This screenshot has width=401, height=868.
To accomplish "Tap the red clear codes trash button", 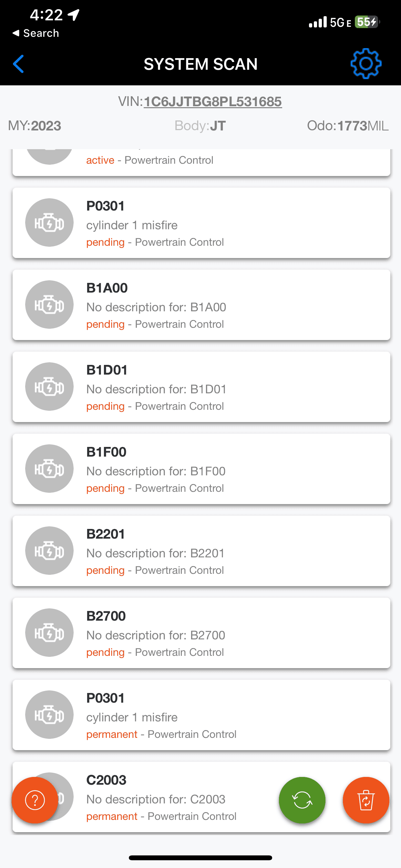I will tap(365, 800).
